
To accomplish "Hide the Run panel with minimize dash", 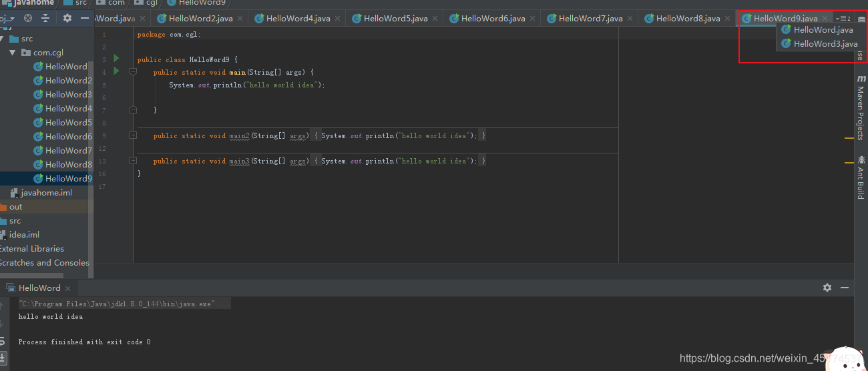I will [x=844, y=288].
